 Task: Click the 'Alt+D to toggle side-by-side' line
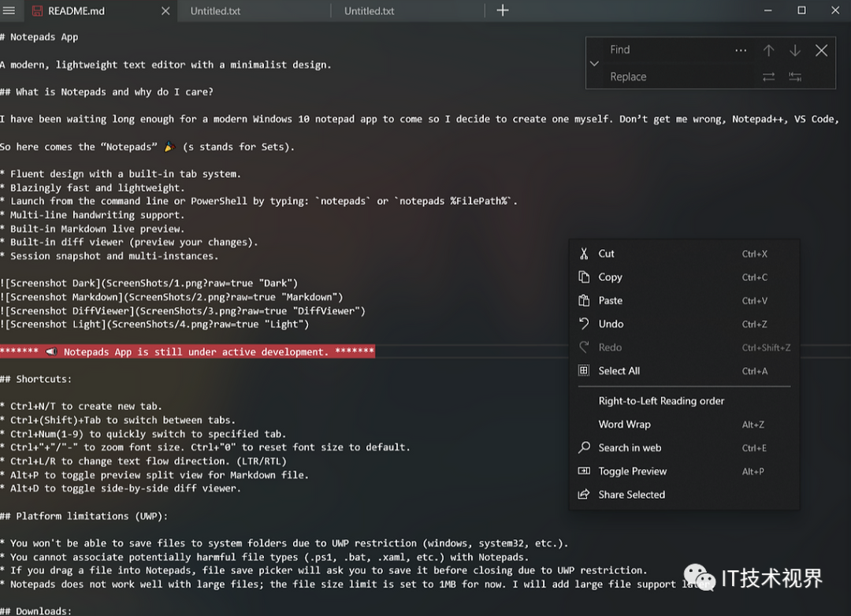click(121, 488)
